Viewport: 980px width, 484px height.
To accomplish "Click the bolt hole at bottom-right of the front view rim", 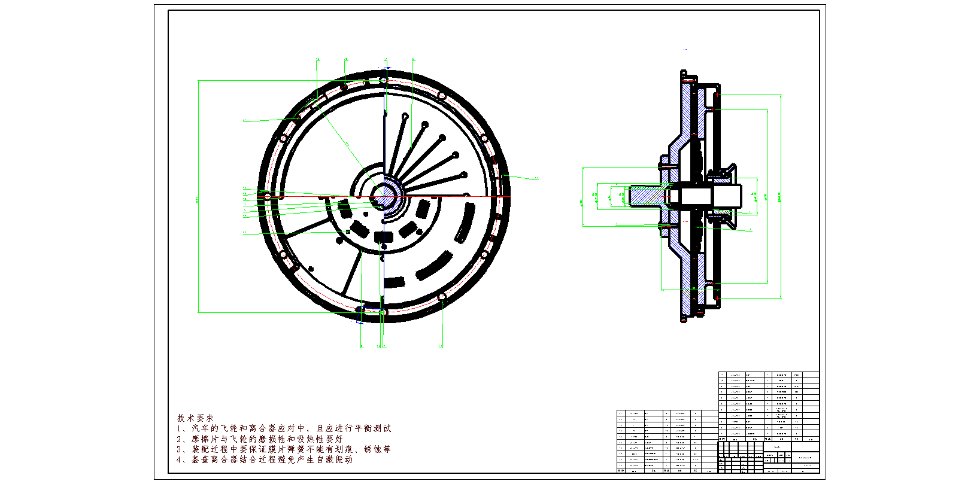I will coord(442,297).
